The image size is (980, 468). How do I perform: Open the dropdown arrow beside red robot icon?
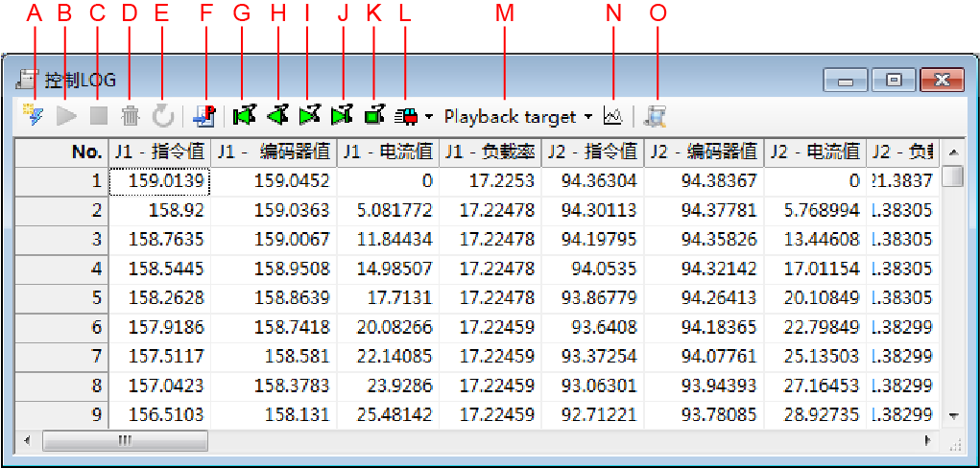428,117
